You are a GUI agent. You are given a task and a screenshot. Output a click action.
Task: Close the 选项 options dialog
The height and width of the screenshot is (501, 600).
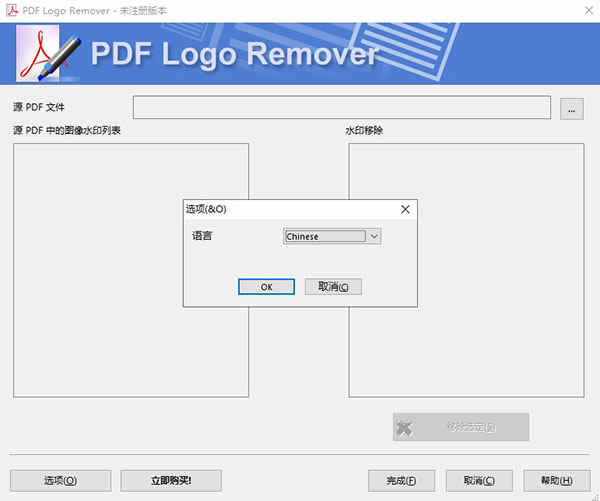(405, 209)
